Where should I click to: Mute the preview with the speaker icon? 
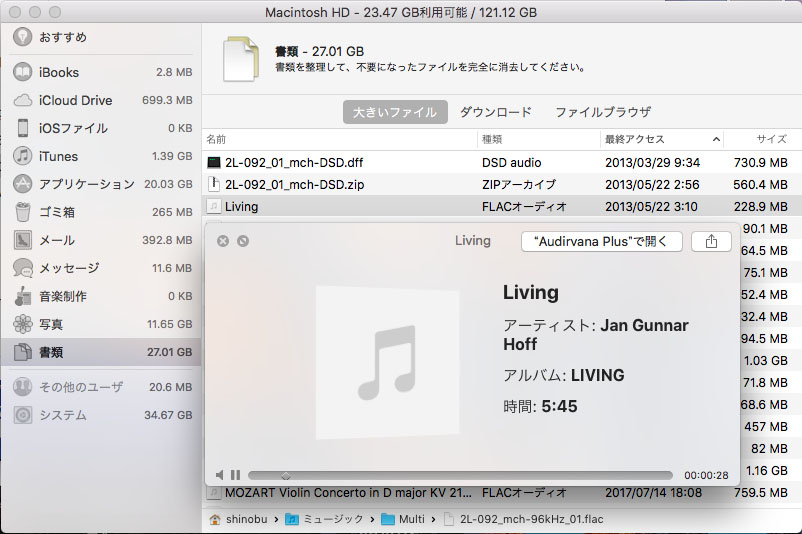[x=219, y=475]
